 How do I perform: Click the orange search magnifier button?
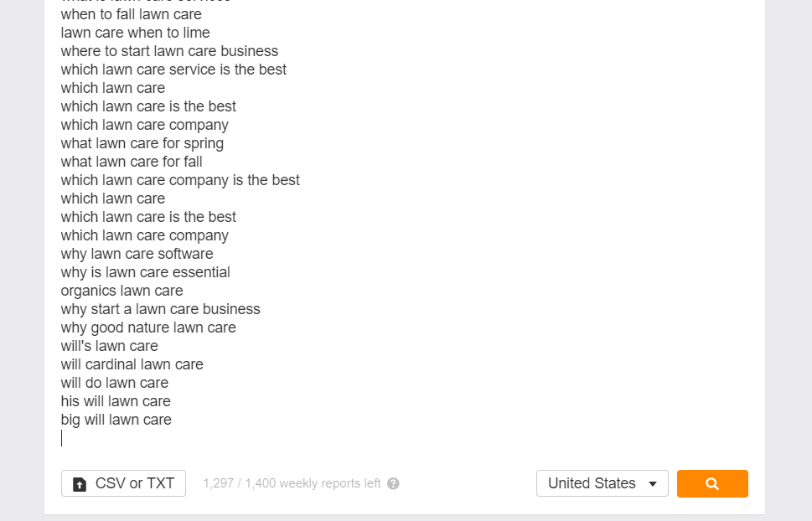712,483
